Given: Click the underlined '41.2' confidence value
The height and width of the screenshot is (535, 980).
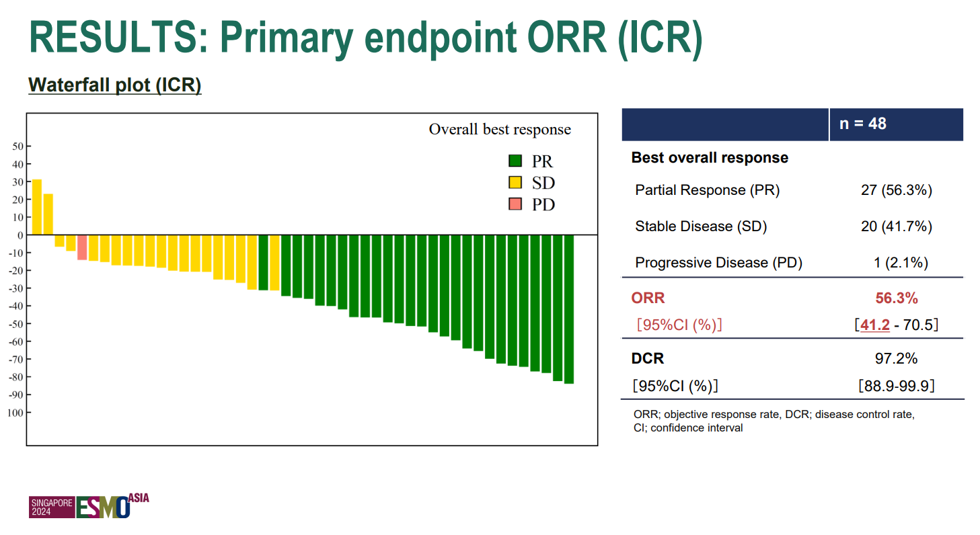Looking at the screenshot, I should [875, 325].
